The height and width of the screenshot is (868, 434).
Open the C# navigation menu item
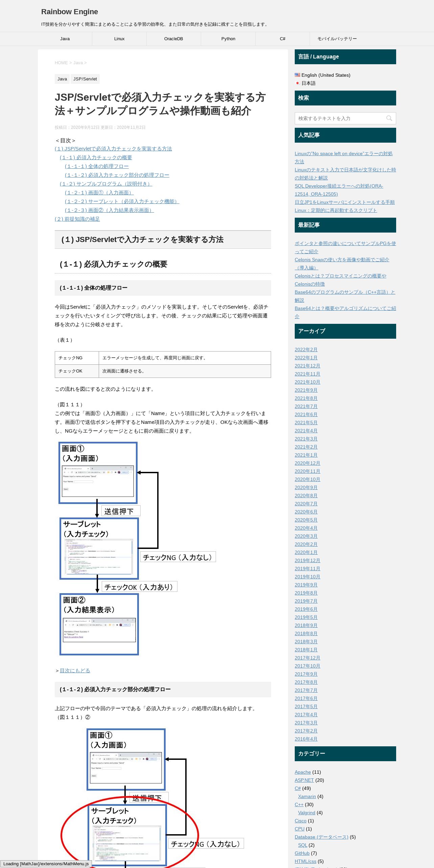[283, 39]
